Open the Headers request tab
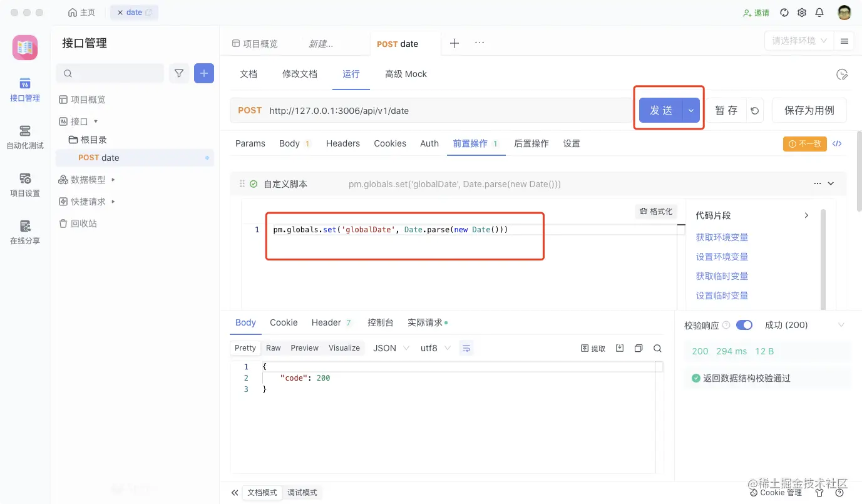 [x=342, y=143]
